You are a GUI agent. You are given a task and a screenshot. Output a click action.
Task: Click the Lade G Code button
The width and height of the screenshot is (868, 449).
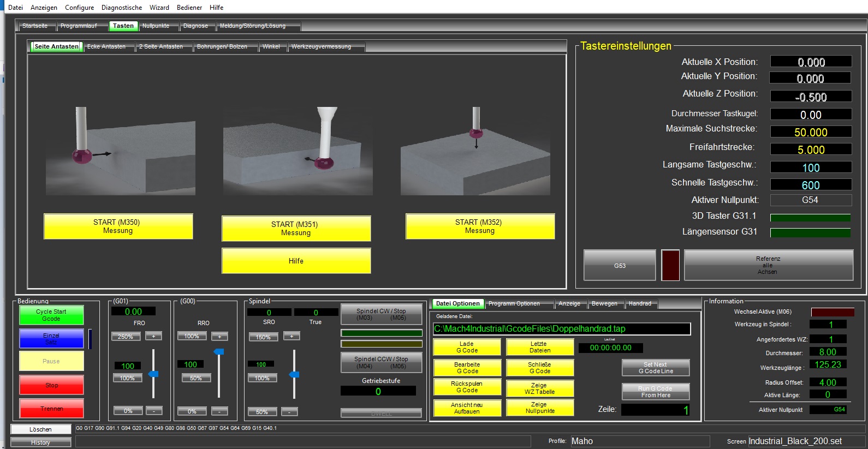click(467, 347)
